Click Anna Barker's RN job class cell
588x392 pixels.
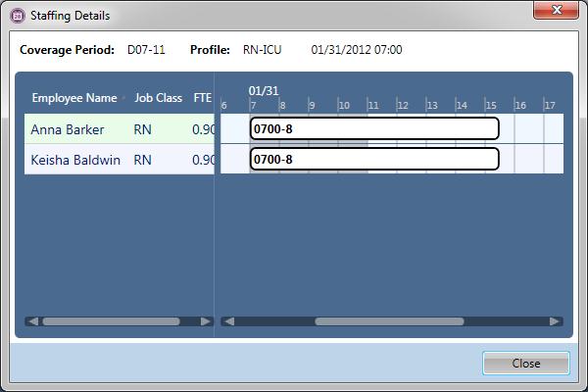tap(143, 129)
